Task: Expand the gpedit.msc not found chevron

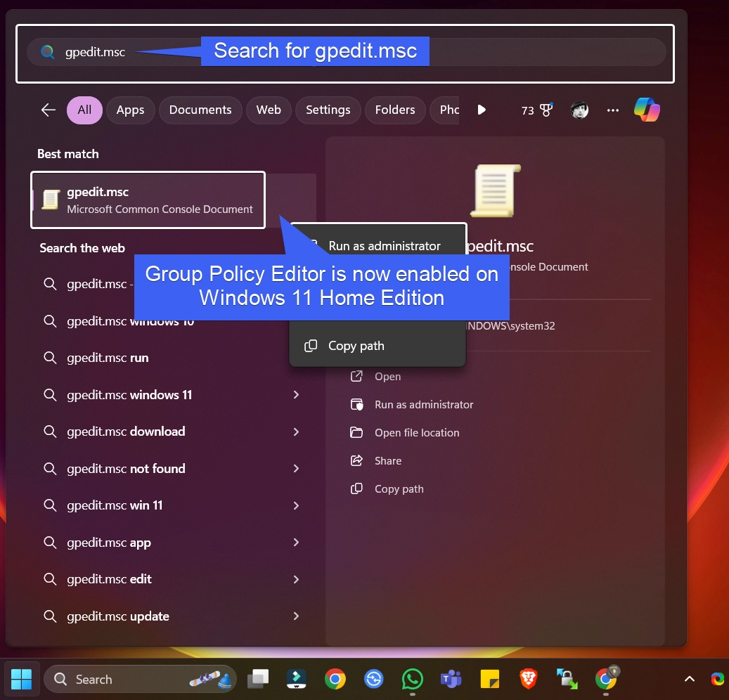Action: tap(296, 469)
